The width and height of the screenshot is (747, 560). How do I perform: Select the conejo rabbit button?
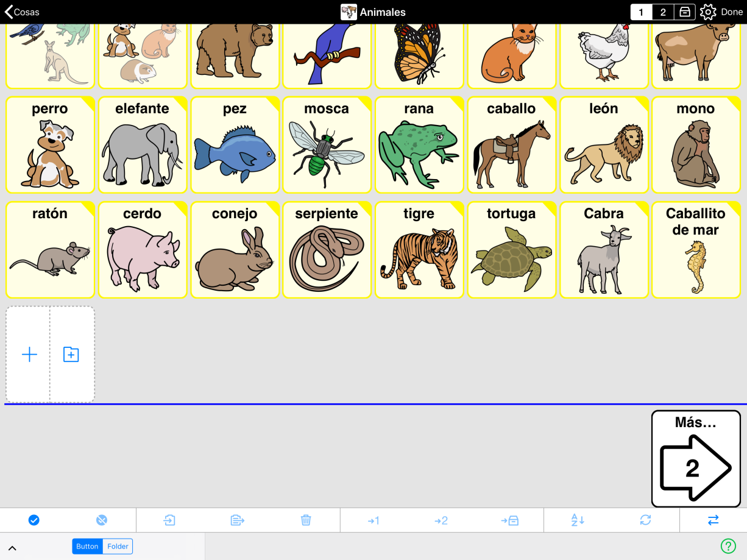pyautogui.click(x=235, y=250)
